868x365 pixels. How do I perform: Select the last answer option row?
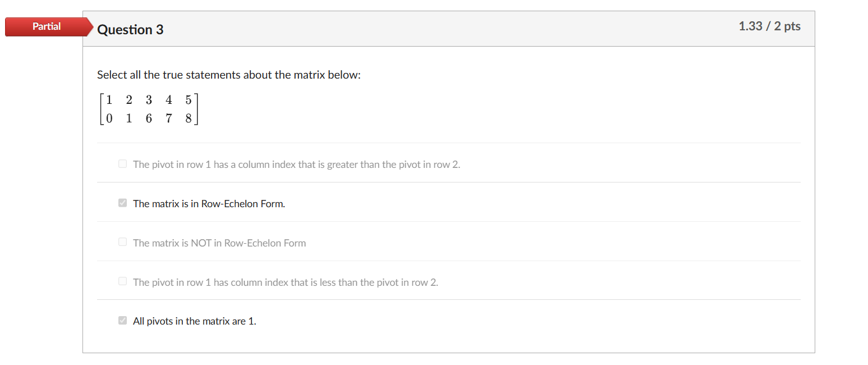coord(449,320)
